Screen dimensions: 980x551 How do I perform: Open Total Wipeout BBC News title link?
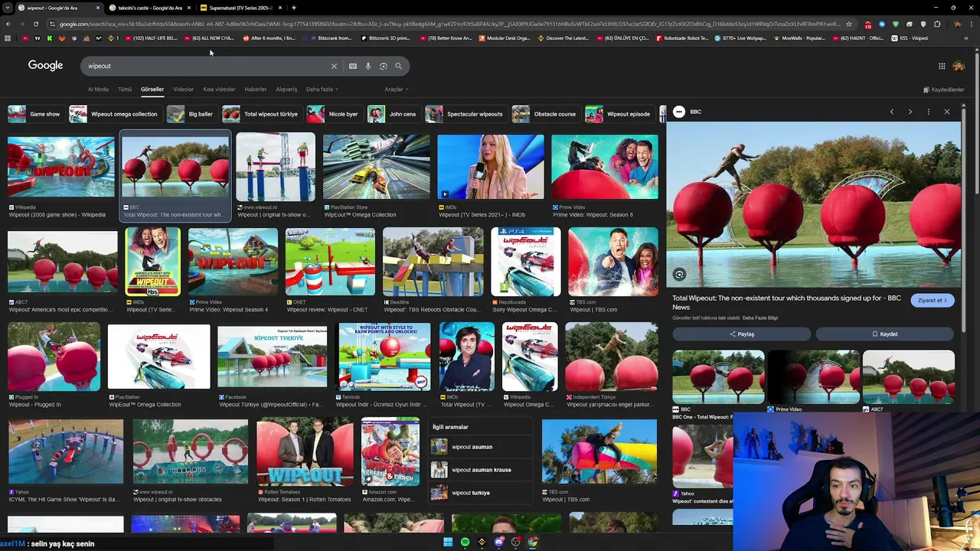786,302
